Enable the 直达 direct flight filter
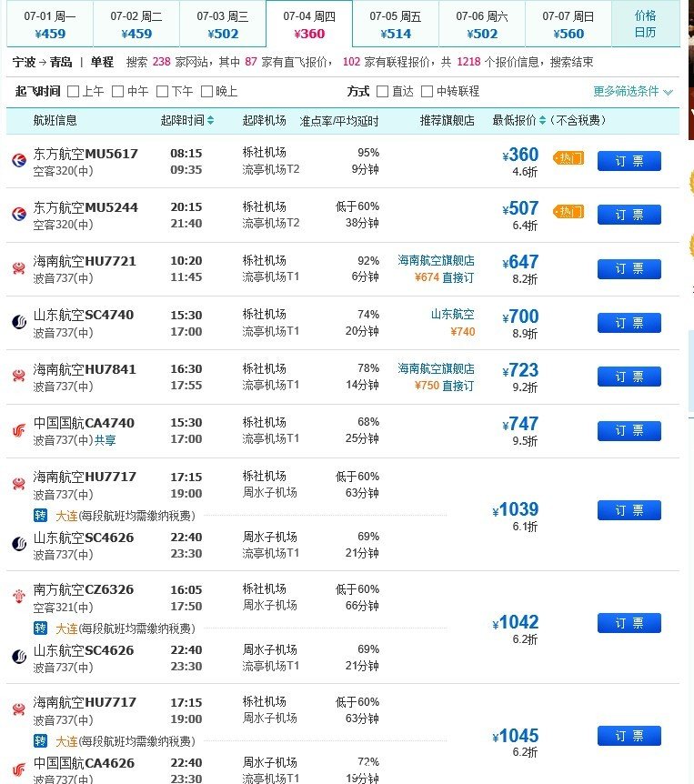Image resolution: width=694 pixels, height=784 pixels. point(383,92)
